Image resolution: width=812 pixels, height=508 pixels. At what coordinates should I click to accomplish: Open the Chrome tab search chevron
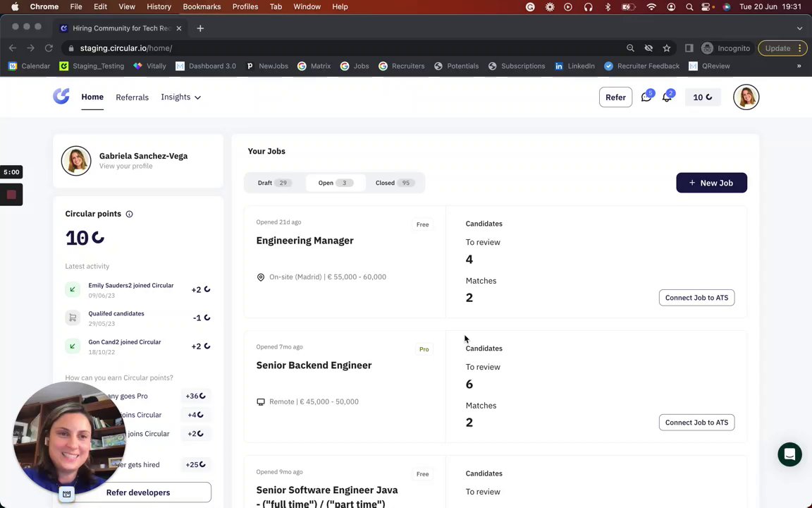coord(799,28)
